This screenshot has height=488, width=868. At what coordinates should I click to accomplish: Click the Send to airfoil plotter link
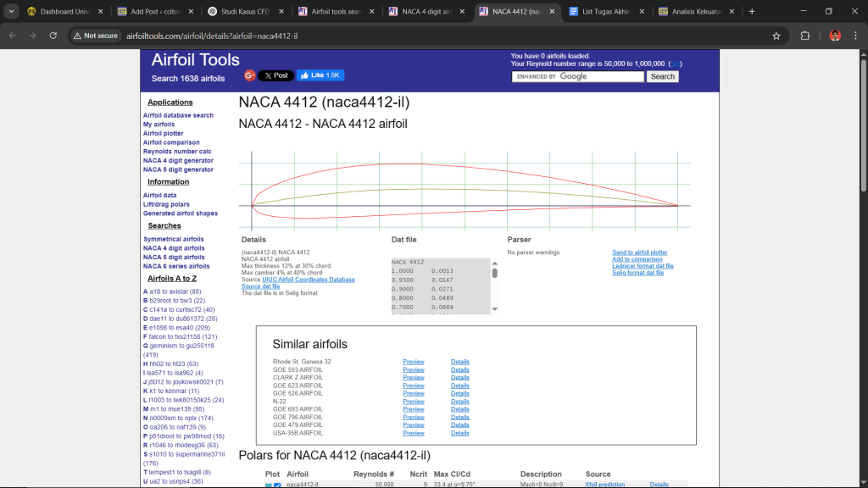pos(639,252)
